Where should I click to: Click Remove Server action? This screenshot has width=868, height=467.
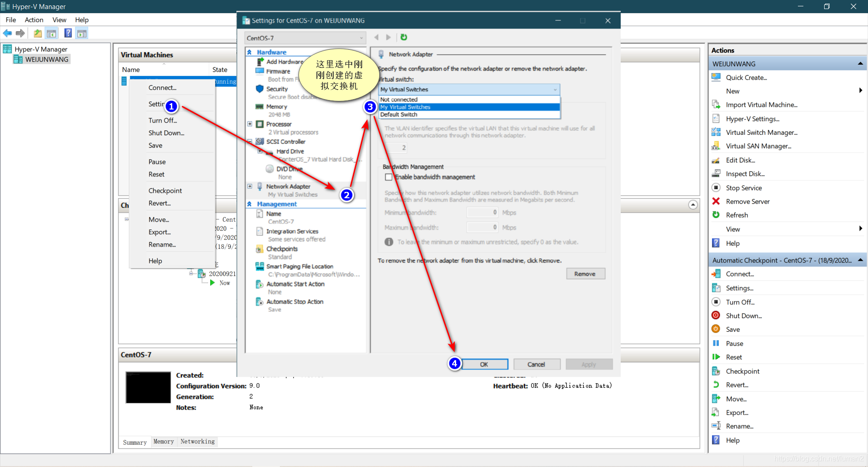[747, 201]
